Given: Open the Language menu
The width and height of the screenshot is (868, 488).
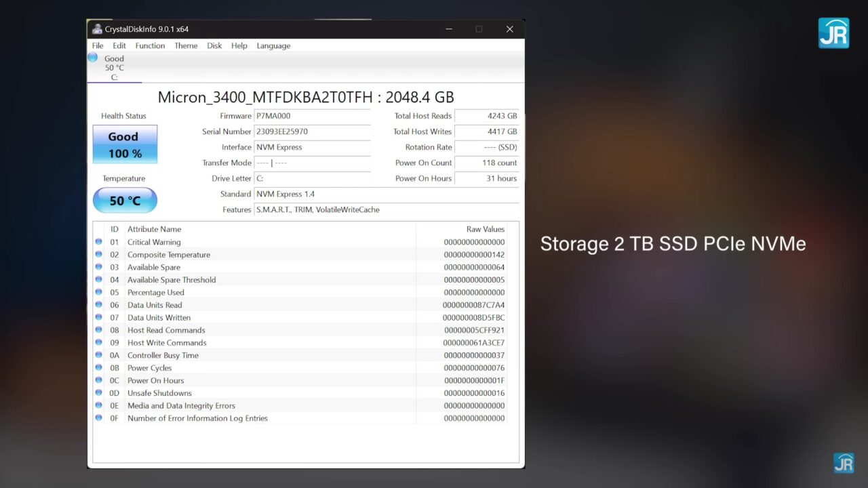Looking at the screenshot, I should coord(273,46).
